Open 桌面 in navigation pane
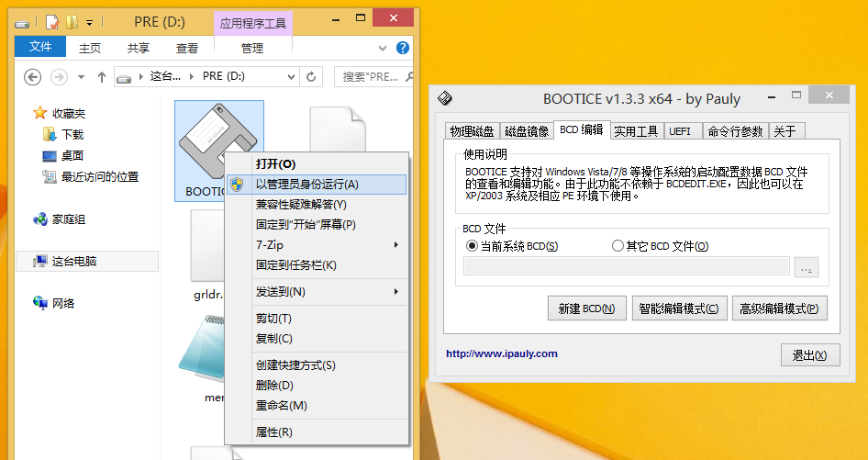This screenshot has width=868, height=460. (x=72, y=156)
